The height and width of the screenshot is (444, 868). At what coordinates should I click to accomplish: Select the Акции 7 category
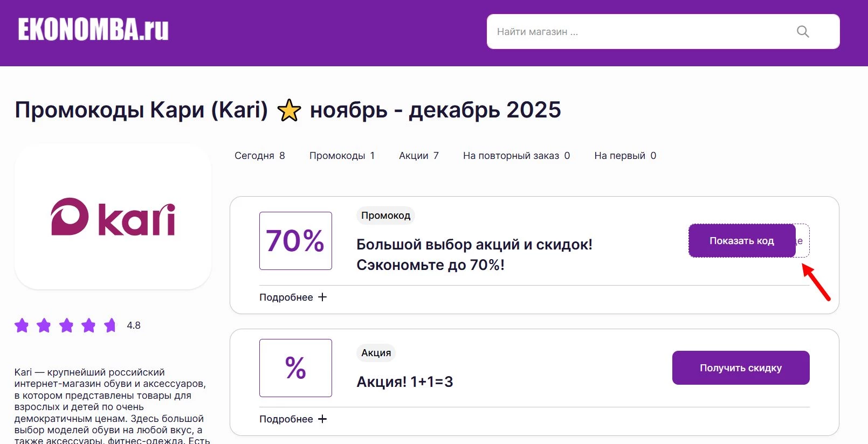419,155
